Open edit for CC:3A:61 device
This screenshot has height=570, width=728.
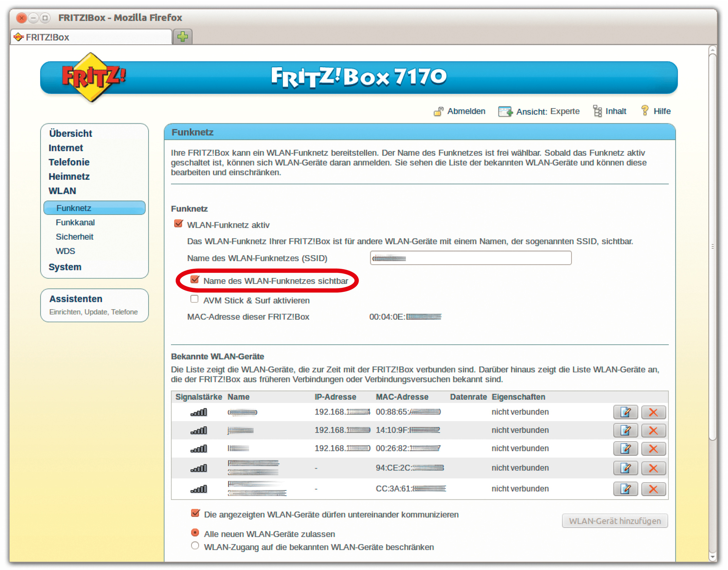point(625,489)
